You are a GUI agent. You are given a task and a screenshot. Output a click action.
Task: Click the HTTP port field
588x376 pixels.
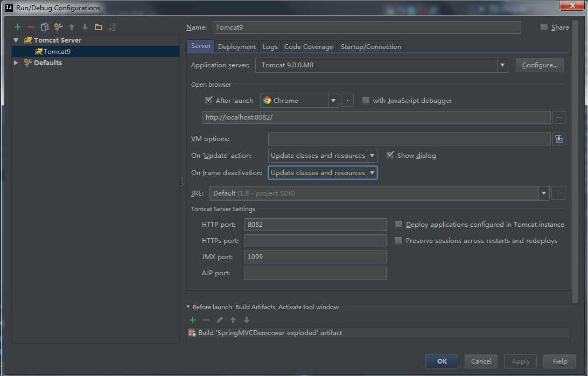pyautogui.click(x=316, y=225)
